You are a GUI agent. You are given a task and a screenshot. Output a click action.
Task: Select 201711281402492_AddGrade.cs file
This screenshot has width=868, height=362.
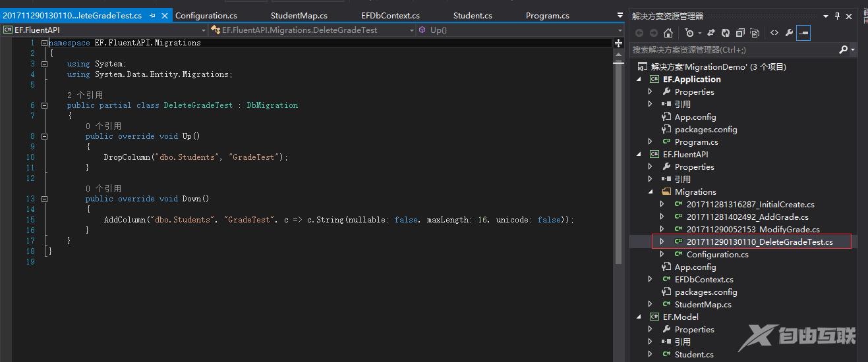pos(747,217)
